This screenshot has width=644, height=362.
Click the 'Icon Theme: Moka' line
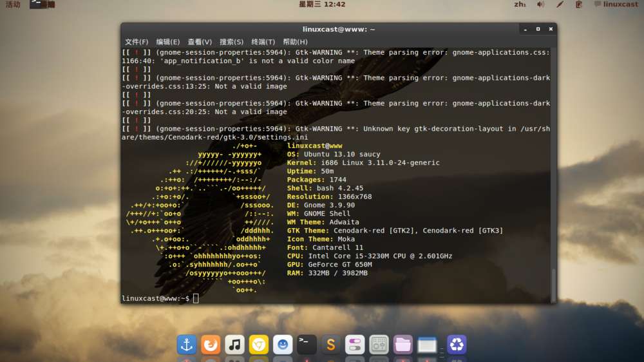pos(321,239)
